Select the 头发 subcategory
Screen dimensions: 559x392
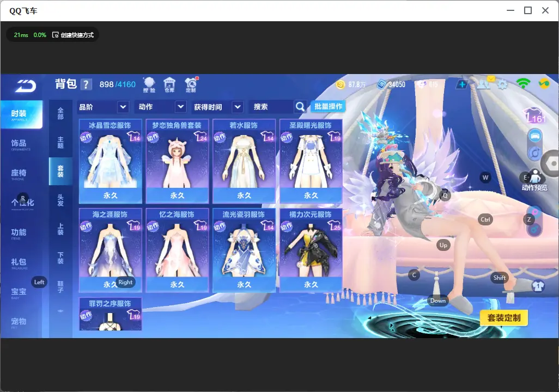click(60, 200)
